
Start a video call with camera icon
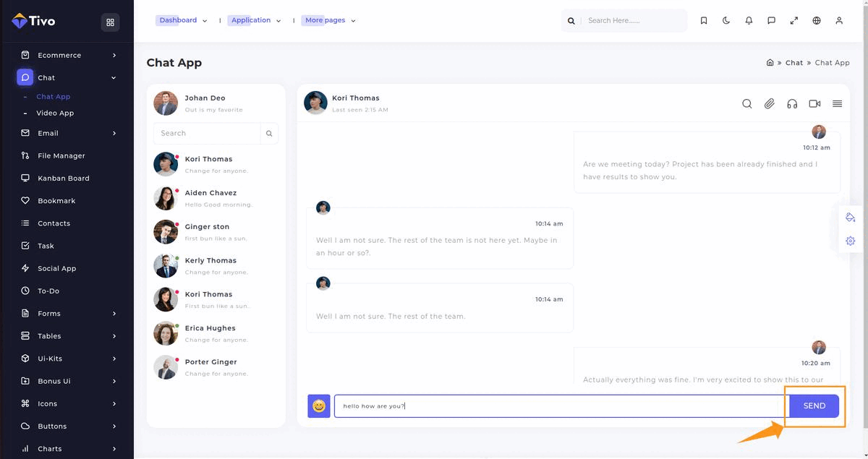(814, 104)
